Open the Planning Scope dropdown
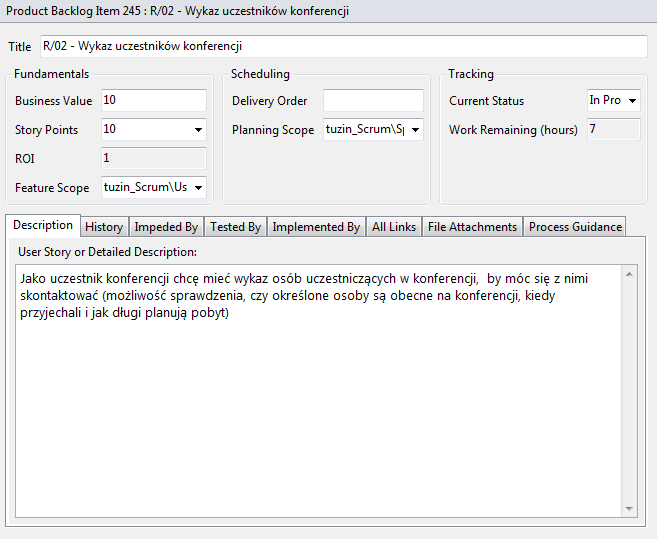This screenshot has width=657, height=539. 415,130
